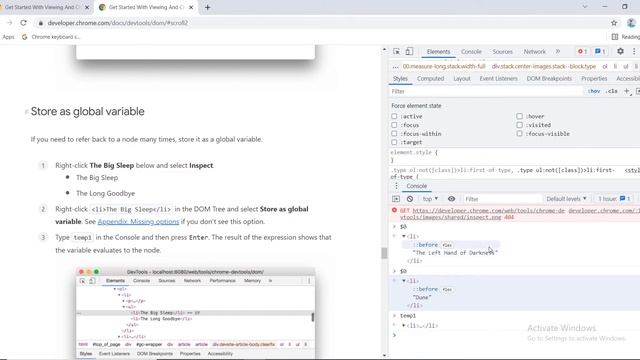
Task: Toggle the :hov element state panel
Action: tap(594, 91)
